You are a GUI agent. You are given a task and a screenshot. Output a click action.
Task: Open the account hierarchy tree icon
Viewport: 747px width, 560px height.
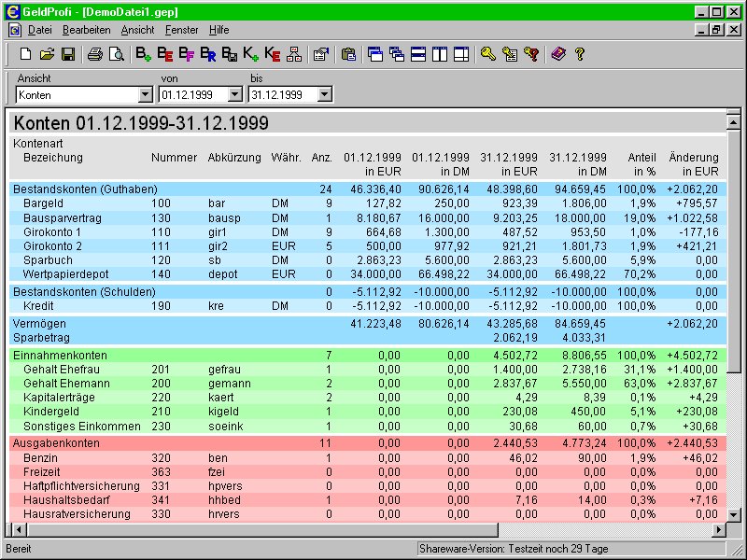pyautogui.click(x=294, y=54)
